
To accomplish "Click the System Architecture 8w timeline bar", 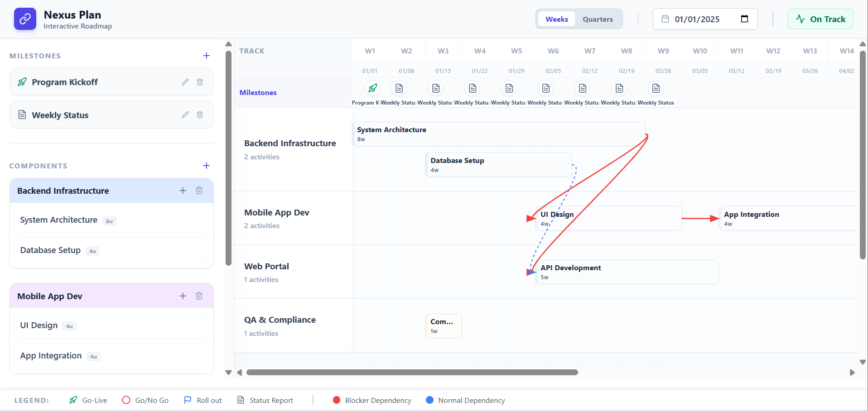I will 499,134.
